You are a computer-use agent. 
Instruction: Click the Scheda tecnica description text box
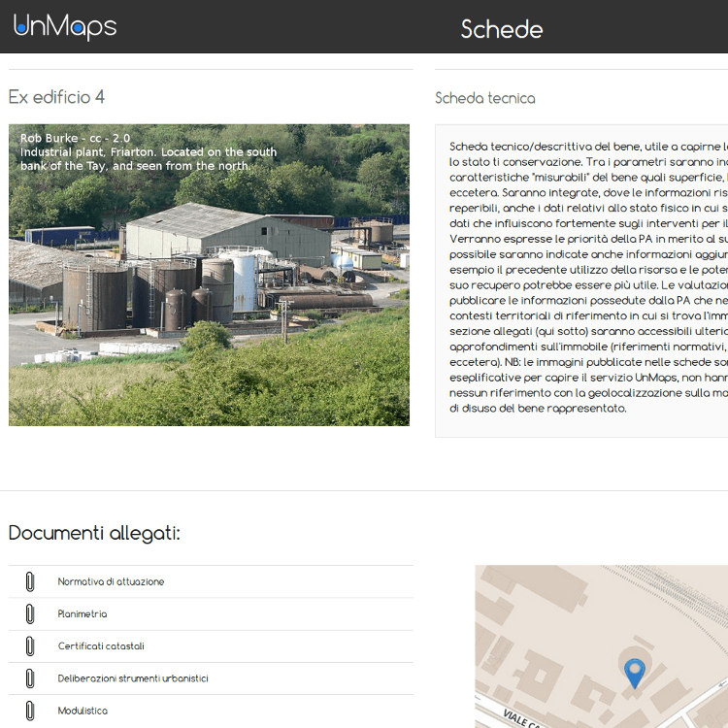point(581,281)
